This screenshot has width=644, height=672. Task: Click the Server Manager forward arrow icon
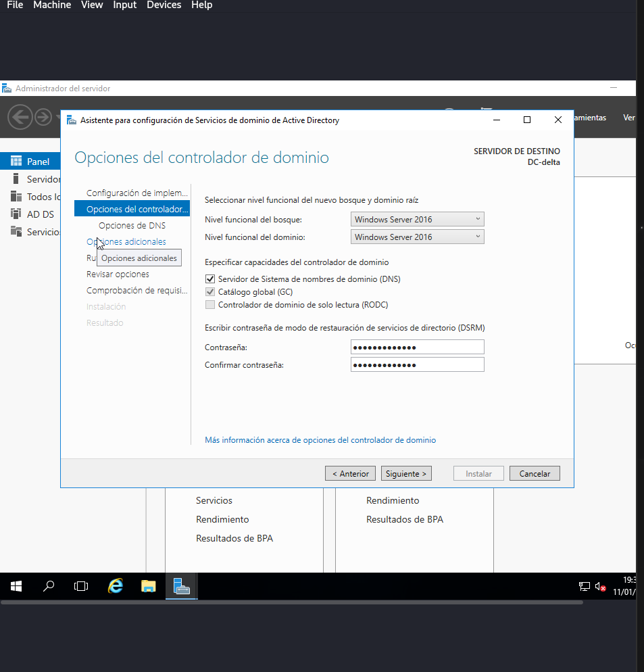tap(43, 116)
